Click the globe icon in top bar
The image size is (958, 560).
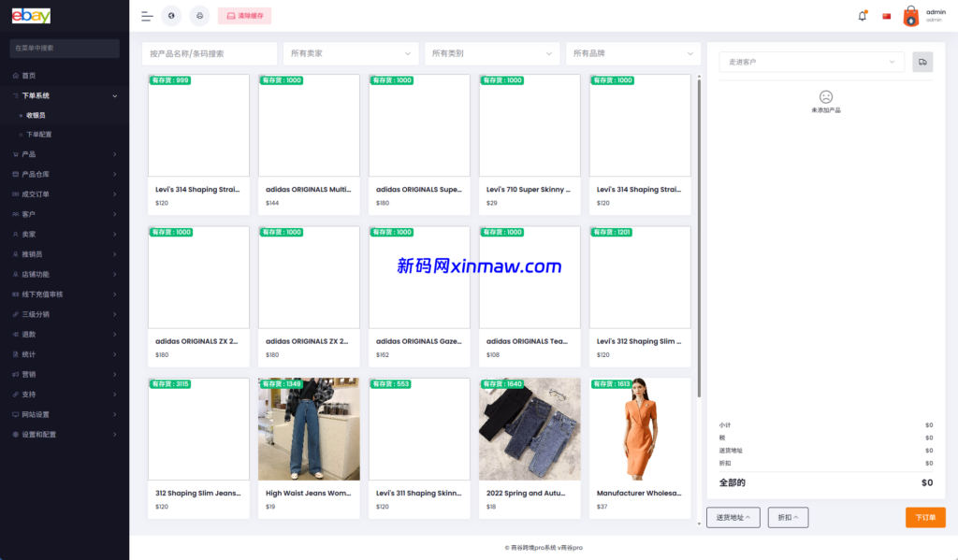tap(171, 16)
